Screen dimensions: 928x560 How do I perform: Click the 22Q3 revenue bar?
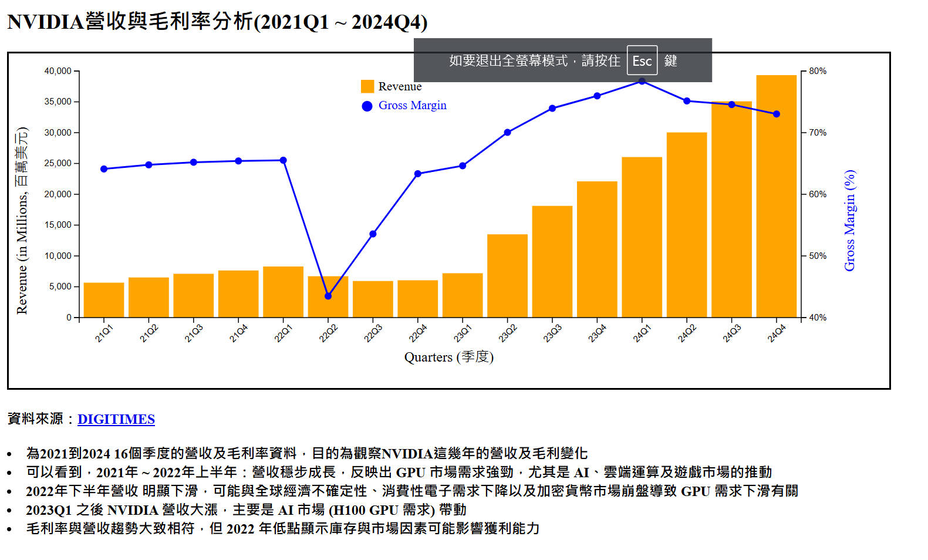373,299
